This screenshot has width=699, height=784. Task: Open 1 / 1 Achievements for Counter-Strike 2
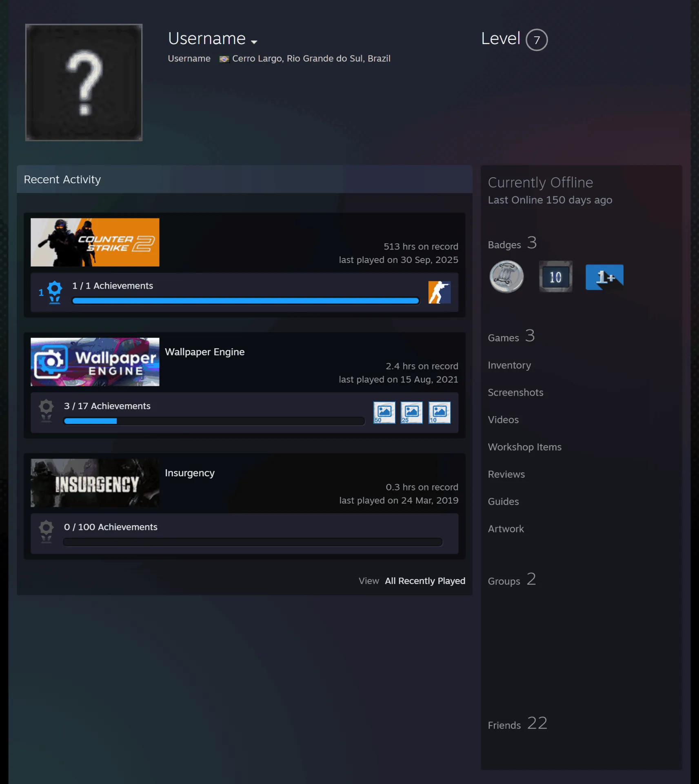point(113,286)
